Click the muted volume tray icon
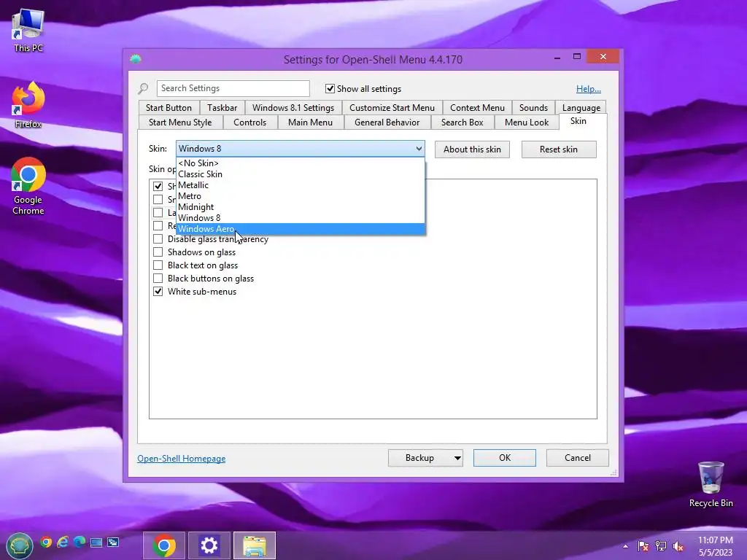Viewport: 747px width, 560px height. pos(678,546)
